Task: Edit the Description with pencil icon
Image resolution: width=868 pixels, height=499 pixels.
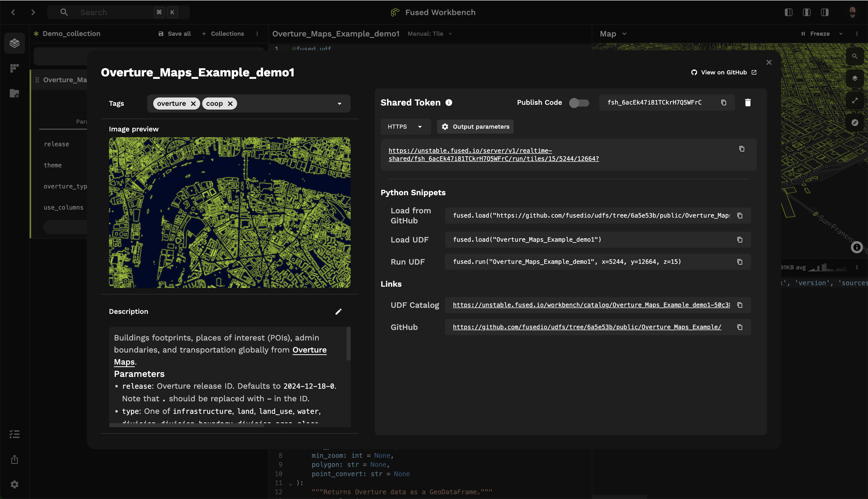Action: point(338,312)
